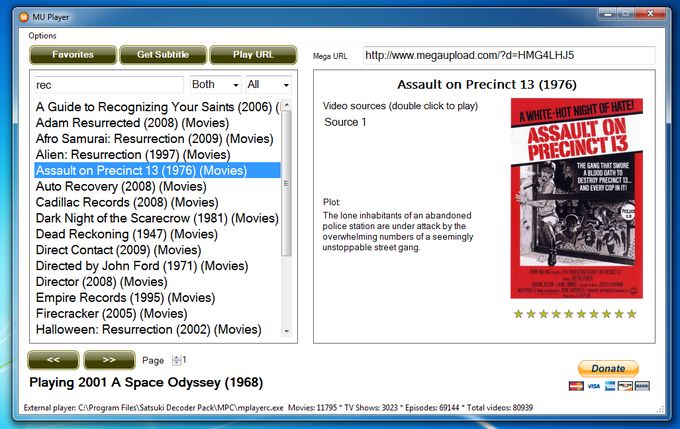Click the movie list scroll up arrow
This screenshot has width=680, height=429.
(x=286, y=105)
